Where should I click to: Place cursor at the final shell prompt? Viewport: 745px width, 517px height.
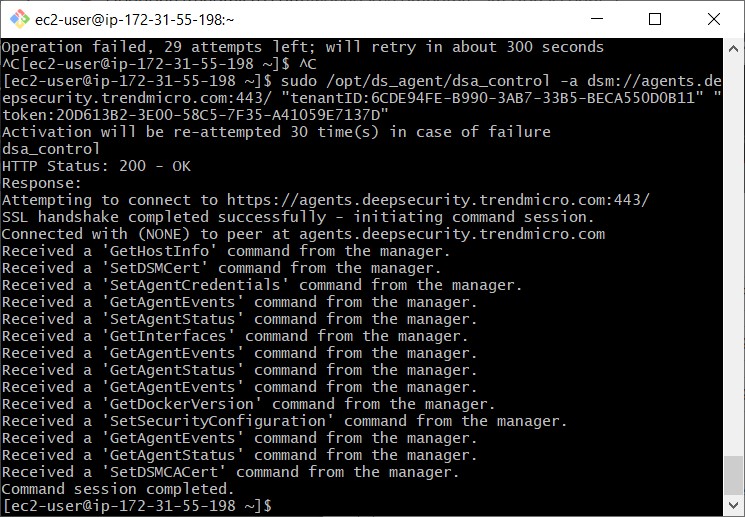pyautogui.click(x=137, y=506)
